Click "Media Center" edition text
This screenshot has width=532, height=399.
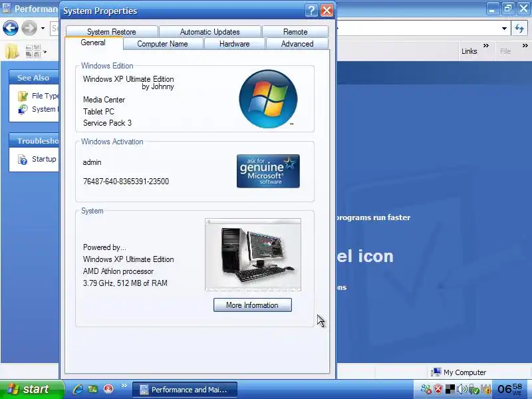pos(104,100)
